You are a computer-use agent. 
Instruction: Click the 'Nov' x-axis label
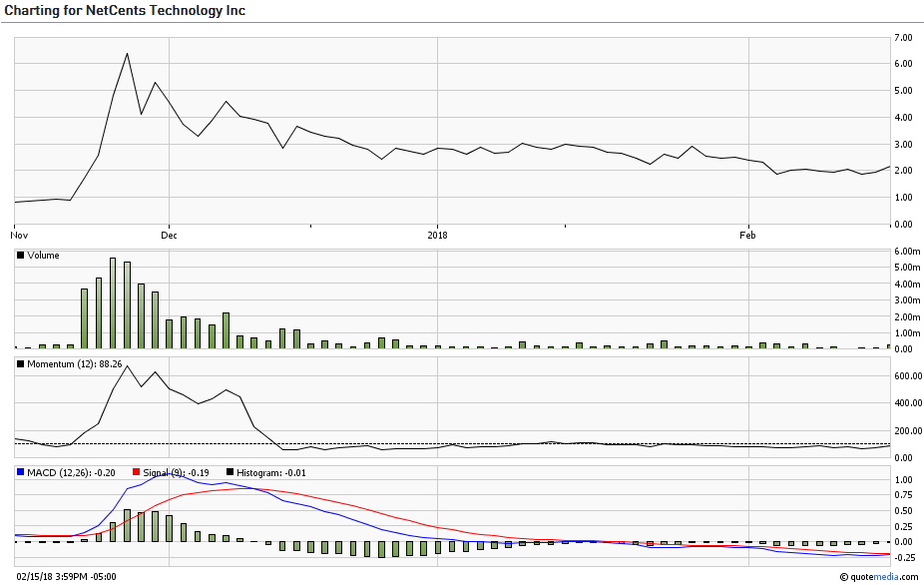click(19, 236)
